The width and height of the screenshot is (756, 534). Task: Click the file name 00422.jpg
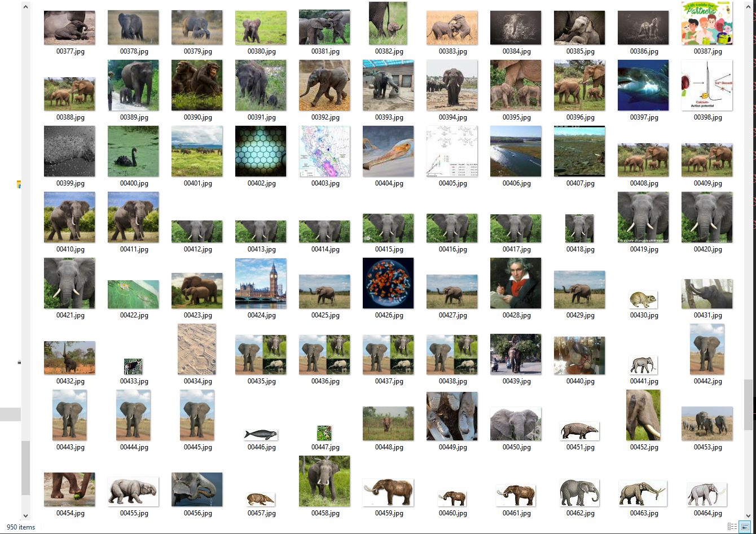134,315
